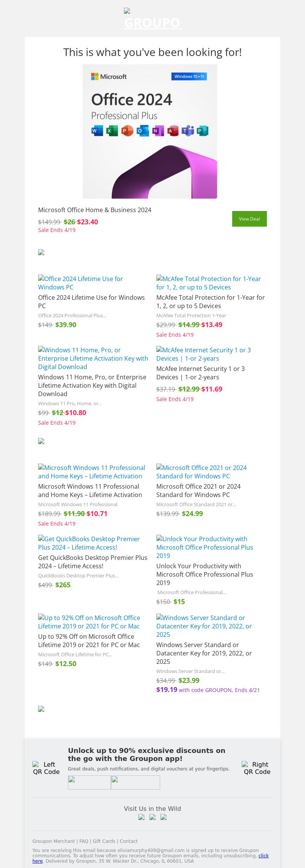The width and height of the screenshot is (305, 868).
Task: Click the left app store badge
Action: click(x=89, y=782)
